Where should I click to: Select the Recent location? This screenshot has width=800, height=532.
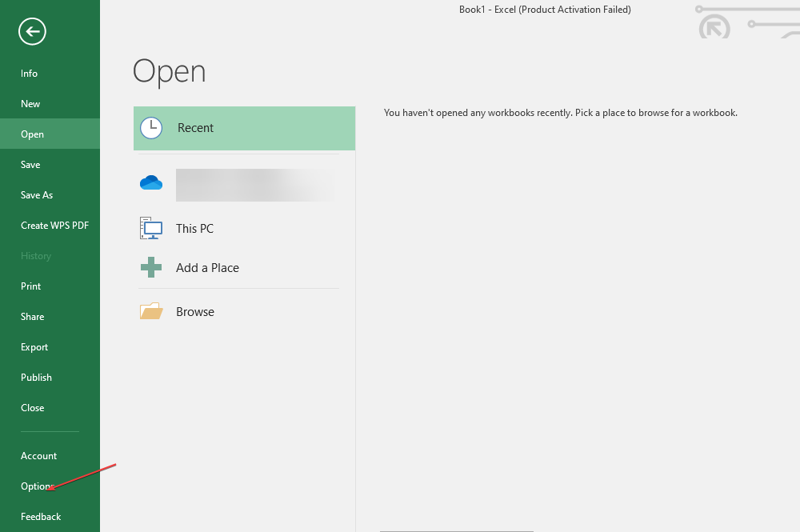pyautogui.click(x=244, y=128)
